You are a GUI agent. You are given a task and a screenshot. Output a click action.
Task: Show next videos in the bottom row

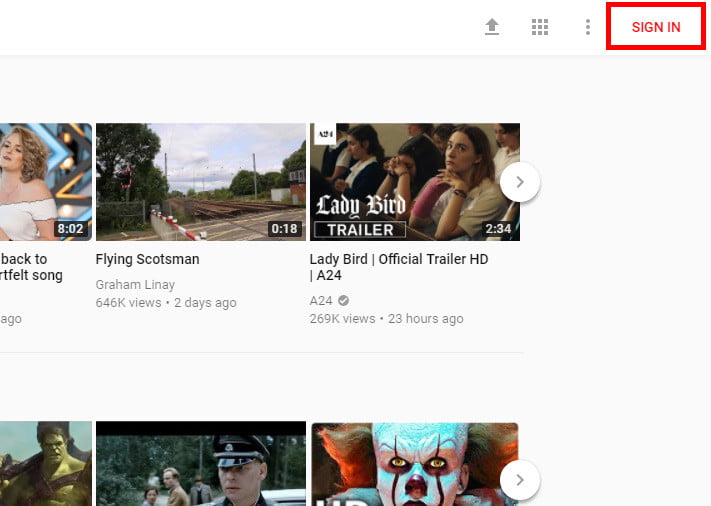pos(520,480)
